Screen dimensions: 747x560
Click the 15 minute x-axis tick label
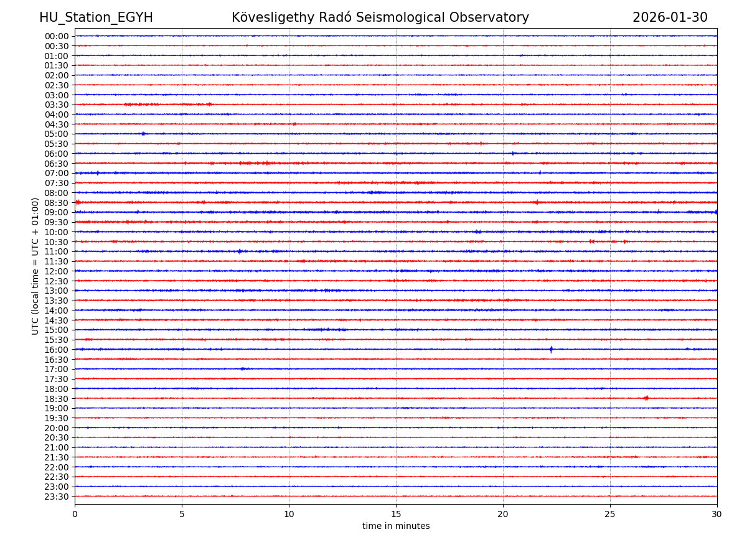pos(396,515)
